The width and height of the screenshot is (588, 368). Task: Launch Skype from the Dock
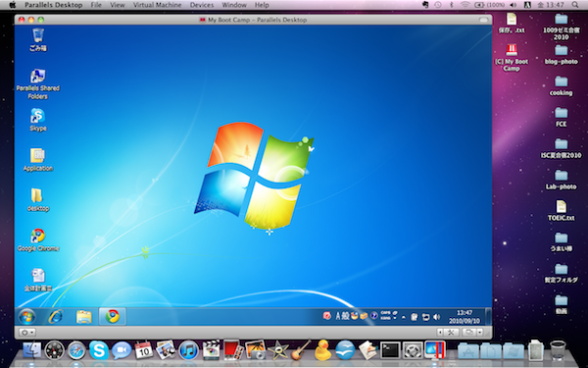pos(99,350)
